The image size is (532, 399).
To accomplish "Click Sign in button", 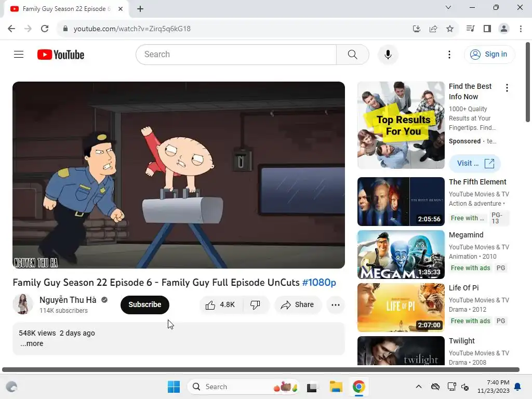I will point(489,54).
